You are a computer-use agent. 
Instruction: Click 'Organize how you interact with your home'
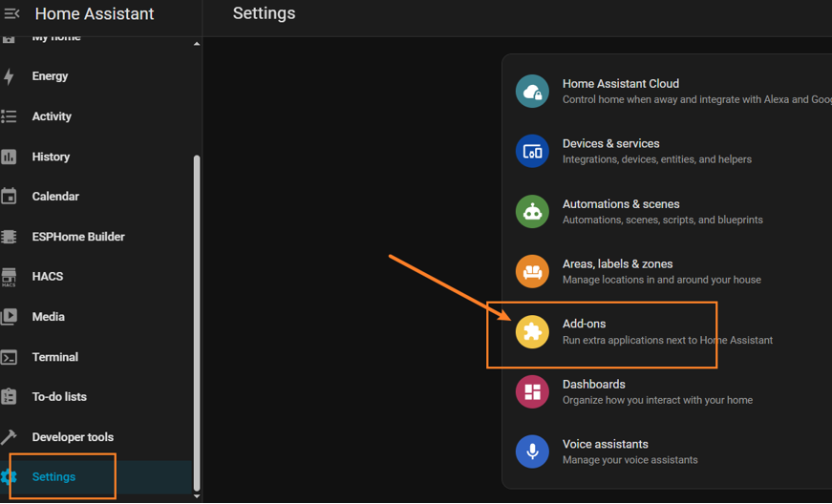click(657, 400)
